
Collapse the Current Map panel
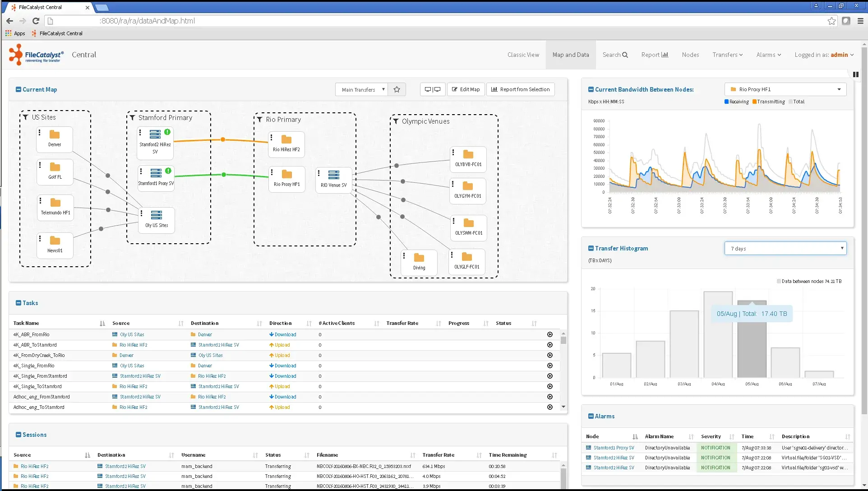click(18, 89)
